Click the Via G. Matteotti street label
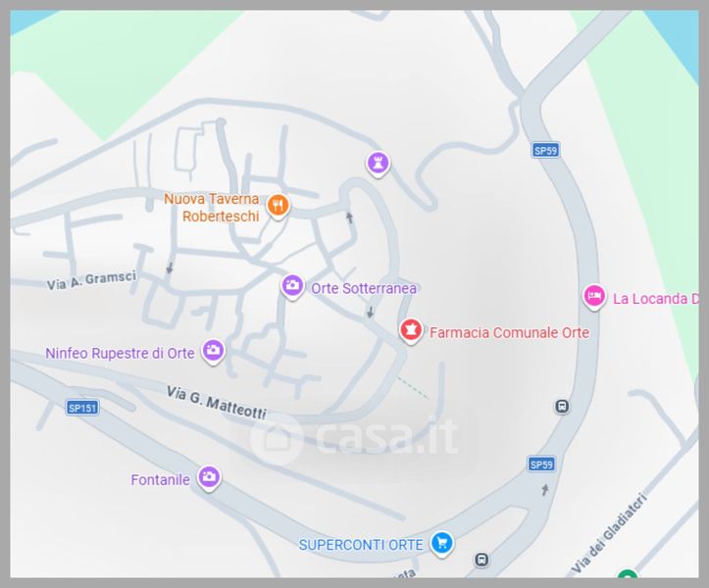Viewport: 709px width, 588px height. tap(217, 402)
